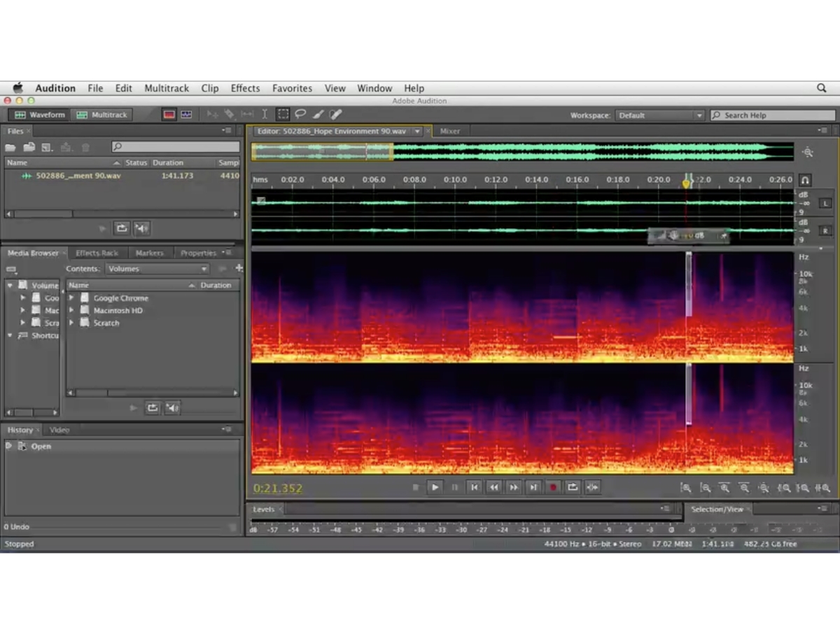
Task: Toggle Loop Playback in Media Browser
Action: (x=153, y=408)
